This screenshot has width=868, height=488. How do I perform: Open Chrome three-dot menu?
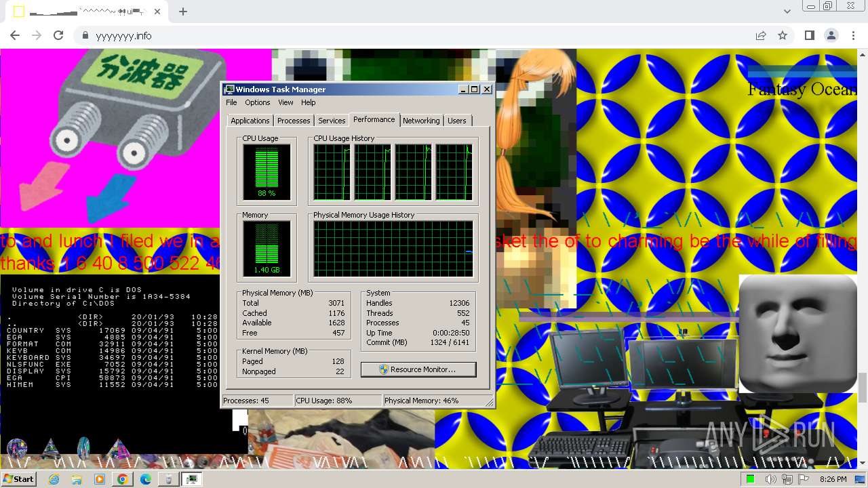[x=853, y=36]
